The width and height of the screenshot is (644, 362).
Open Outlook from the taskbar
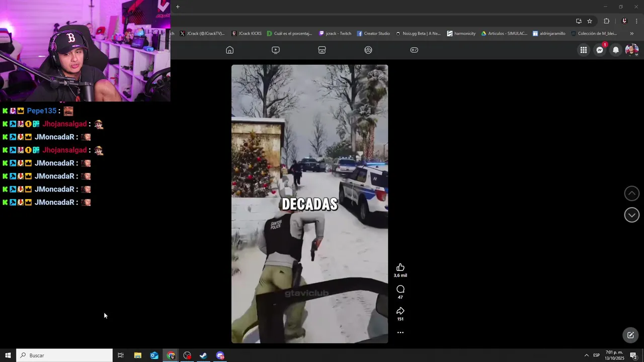click(154, 355)
